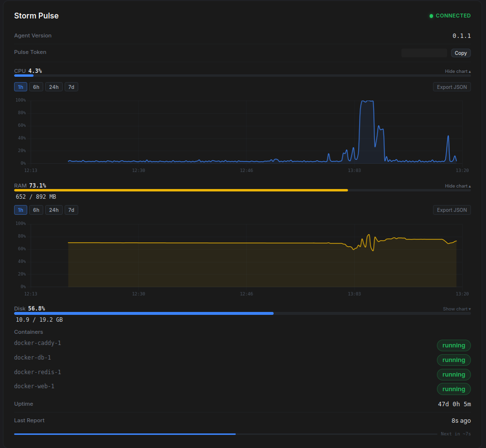
Task: Click inside the Pulse Token field
Action: click(423, 52)
